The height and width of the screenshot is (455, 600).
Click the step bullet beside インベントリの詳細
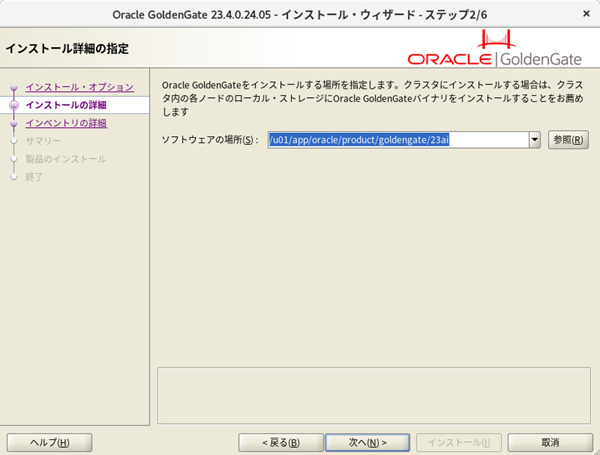click(x=14, y=123)
